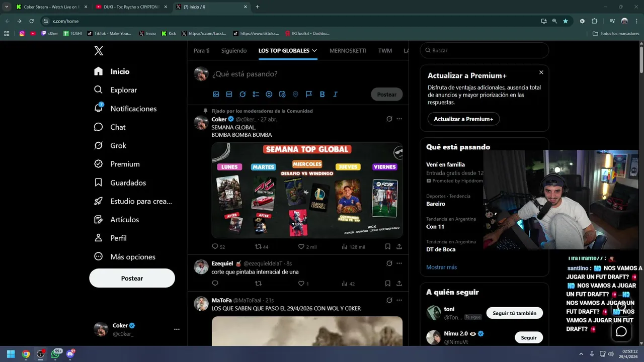Schedule post via calendar icon

pos(282,94)
